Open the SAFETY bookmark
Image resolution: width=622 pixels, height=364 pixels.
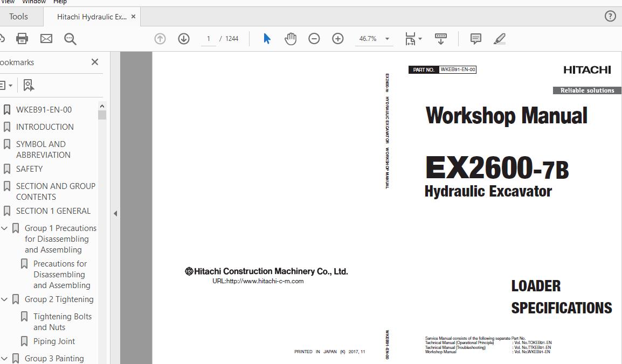coord(29,169)
